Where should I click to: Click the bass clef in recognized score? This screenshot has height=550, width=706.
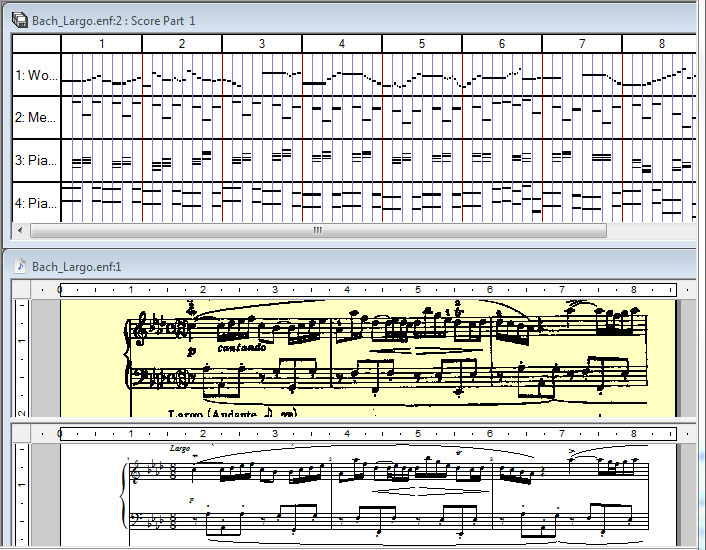click(135, 520)
